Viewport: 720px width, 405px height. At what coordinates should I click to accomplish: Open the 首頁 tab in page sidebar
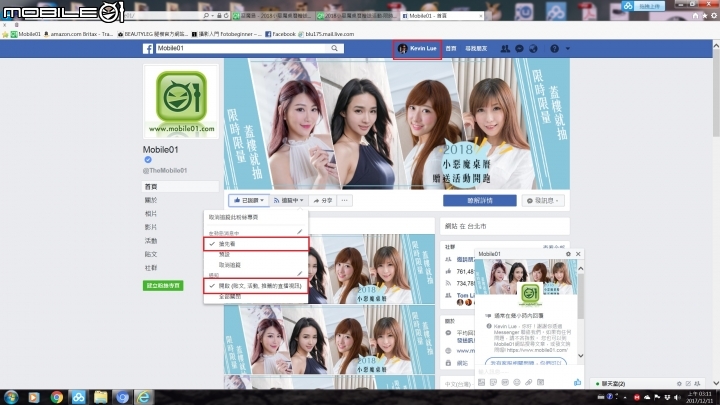click(x=180, y=186)
